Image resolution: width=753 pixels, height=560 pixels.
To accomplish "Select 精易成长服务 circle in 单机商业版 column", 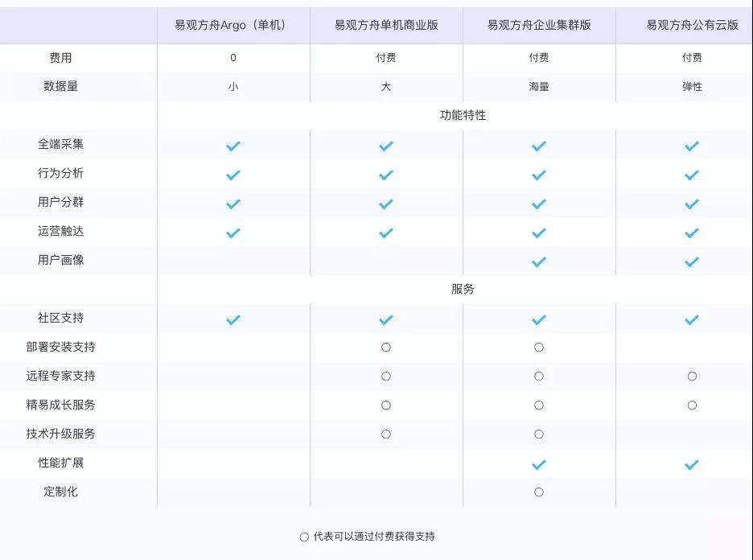I will (385, 405).
